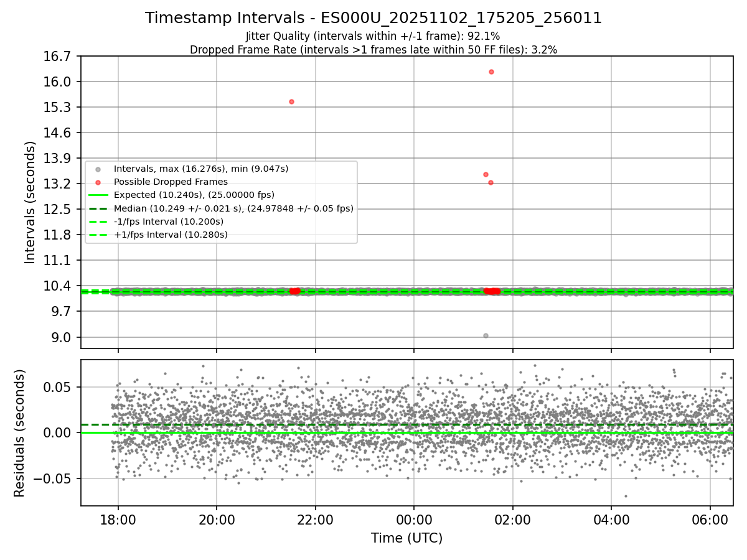Click the x-axis tick label '00:00'
Image resolution: width=747 pixels, height=560 pixels.
pyautogui.click(x=414, y=519)
